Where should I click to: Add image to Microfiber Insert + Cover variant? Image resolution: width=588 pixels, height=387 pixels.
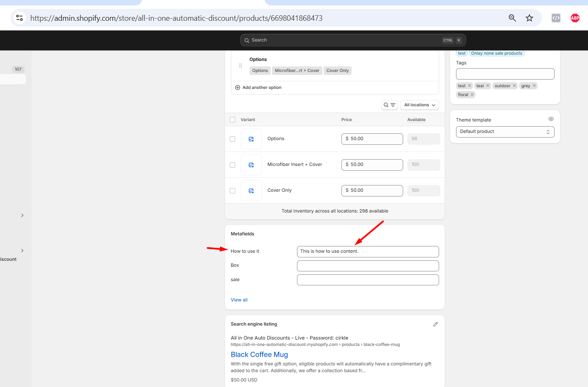[251, 165]
